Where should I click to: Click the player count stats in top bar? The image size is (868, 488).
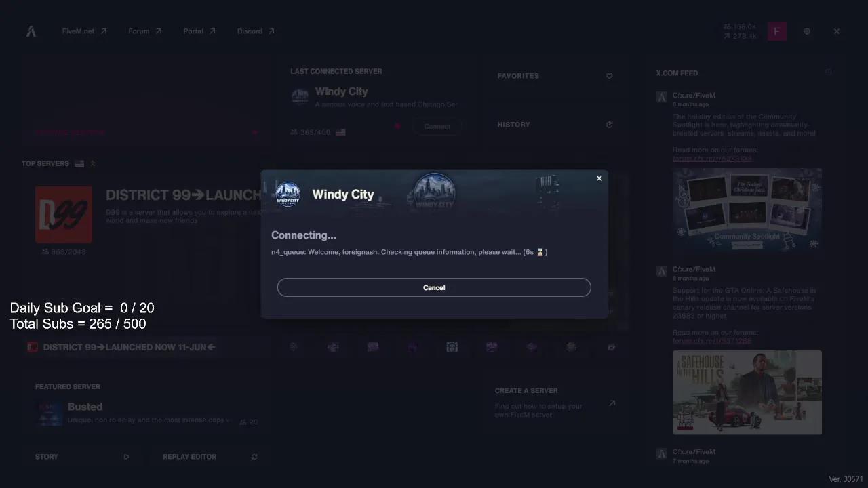coord(740,31)
